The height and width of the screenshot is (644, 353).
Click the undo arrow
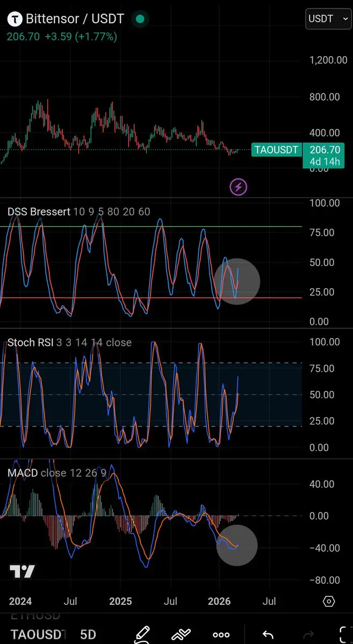268,635
